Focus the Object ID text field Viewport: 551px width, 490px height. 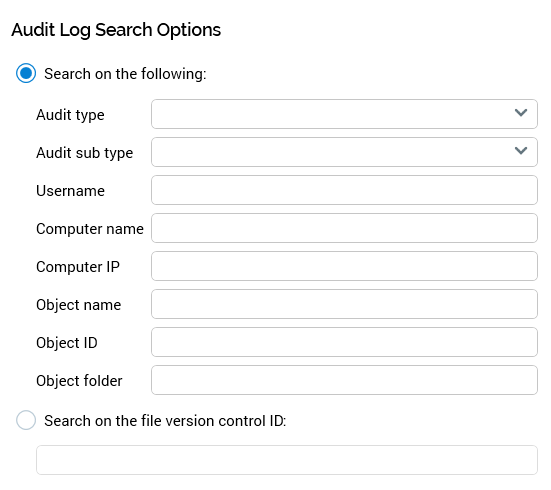[x=344, y=342]
